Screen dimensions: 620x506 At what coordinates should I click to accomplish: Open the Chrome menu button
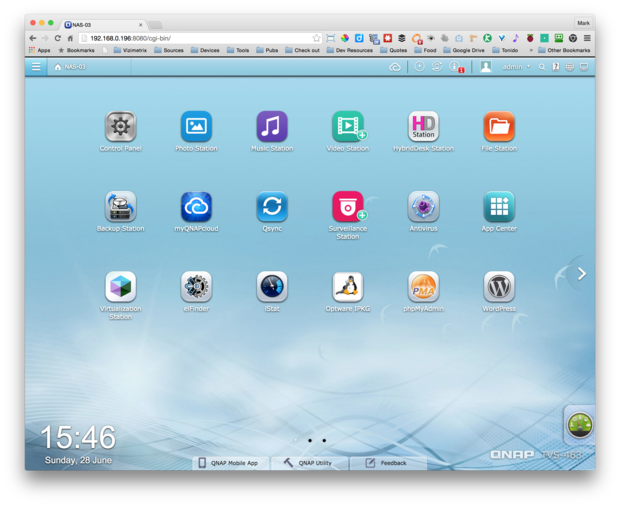point(587,38)
